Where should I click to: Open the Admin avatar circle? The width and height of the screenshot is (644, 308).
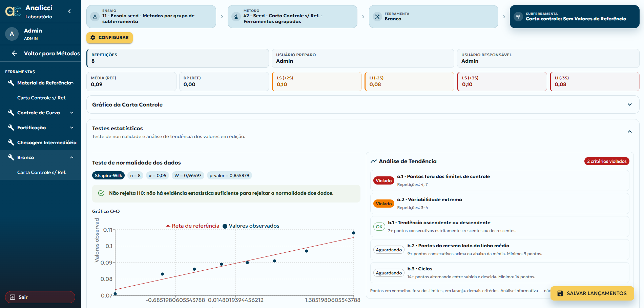click(12, 34)
